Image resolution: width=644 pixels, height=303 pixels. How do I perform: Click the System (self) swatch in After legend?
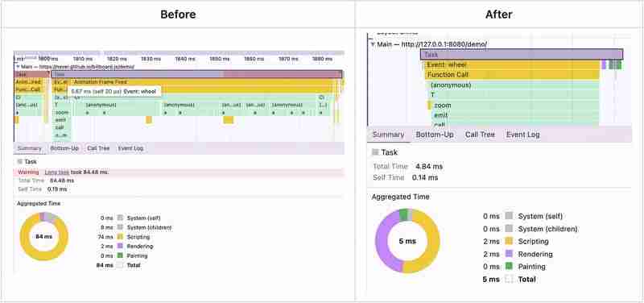click(x=509, y=216)
